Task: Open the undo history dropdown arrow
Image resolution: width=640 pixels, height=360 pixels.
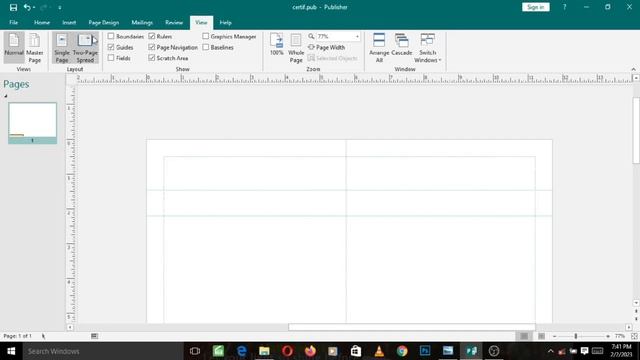Action: point(33,7)
